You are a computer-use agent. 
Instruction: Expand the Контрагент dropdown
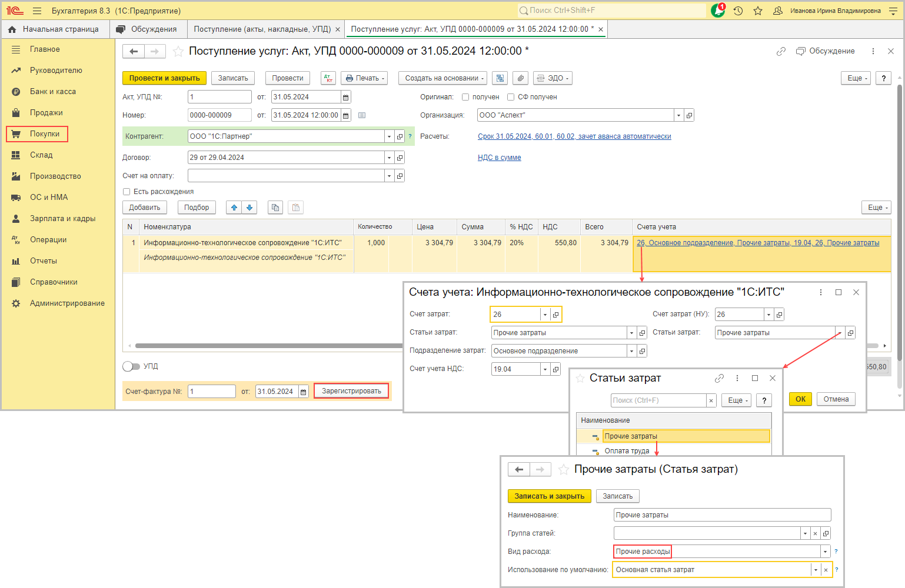coord(389,136)
